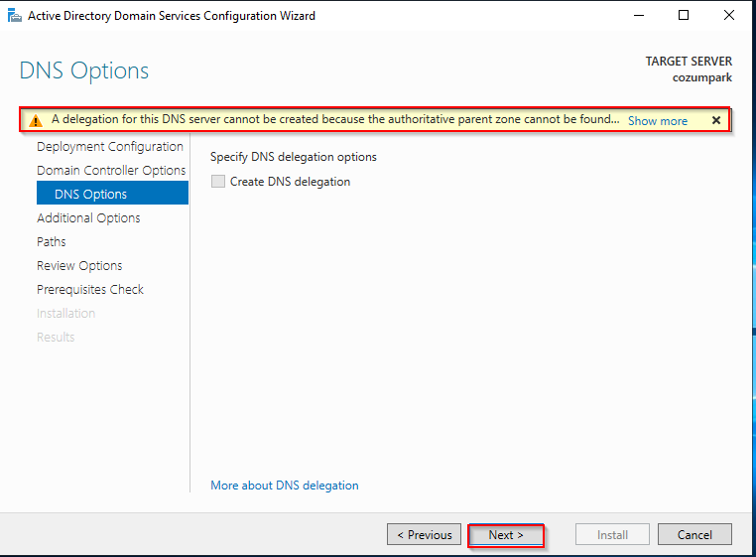Viewport: 756px width, 557px height.
Task: Click the TARGET SERVER label
Action: 689,62
